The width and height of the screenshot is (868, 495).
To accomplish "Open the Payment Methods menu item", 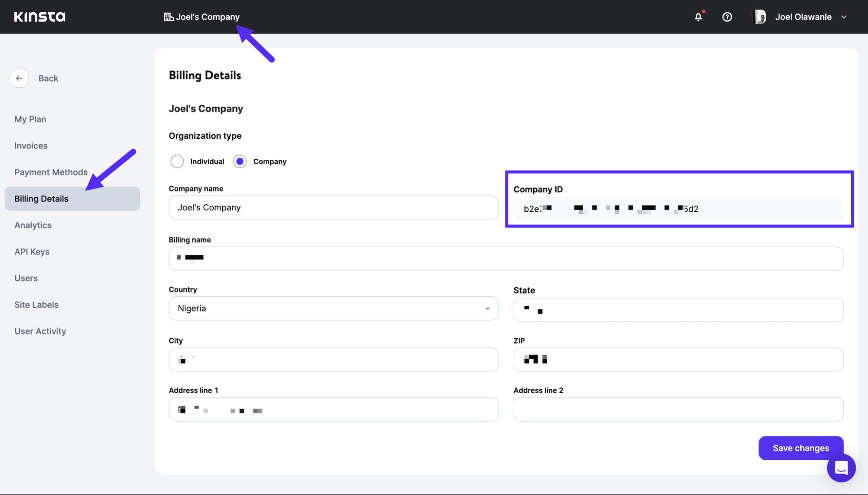I will point(51,172).
